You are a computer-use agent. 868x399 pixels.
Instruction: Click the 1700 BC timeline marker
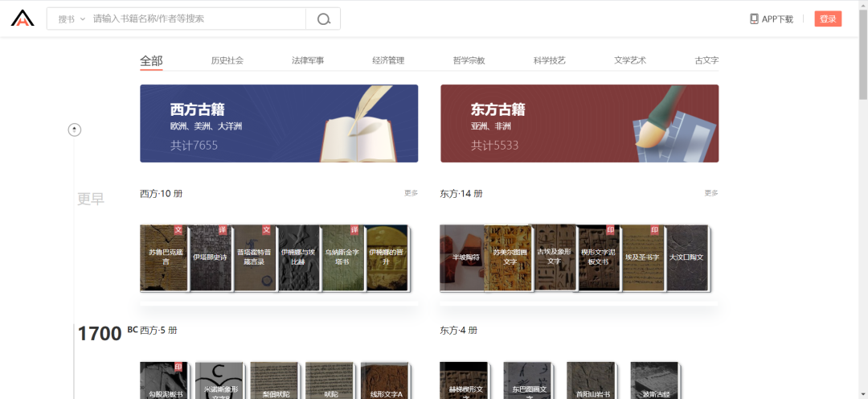click(x=107, y=334)
